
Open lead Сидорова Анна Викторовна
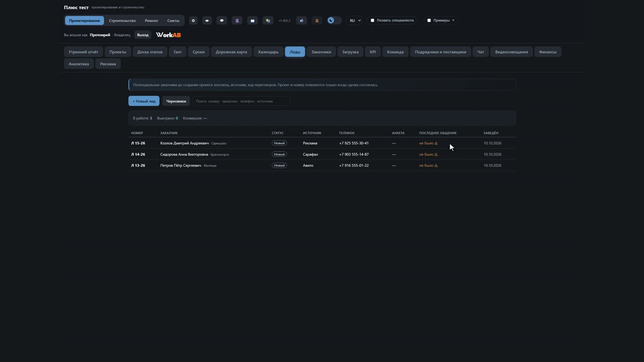(x=322, y=154)
